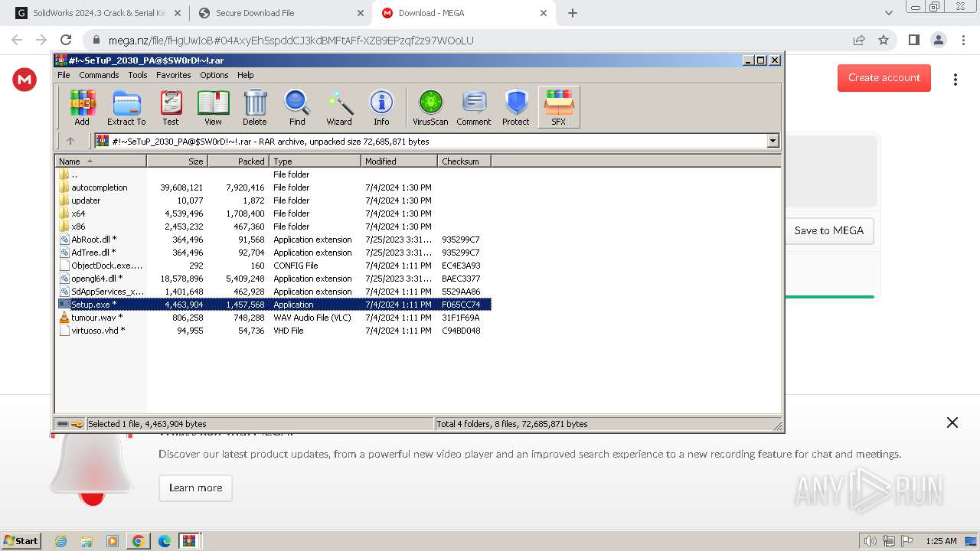Image resolution: width=980 pixels, height=551 pixels.
Task: Click the SFX toolbar icon
Action: tap(559, 107)
